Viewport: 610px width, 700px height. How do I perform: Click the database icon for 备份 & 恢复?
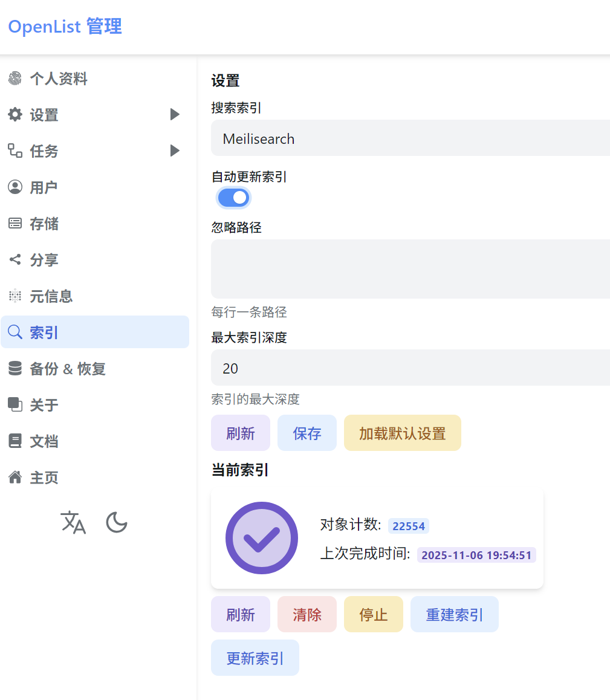click(15, 369)
